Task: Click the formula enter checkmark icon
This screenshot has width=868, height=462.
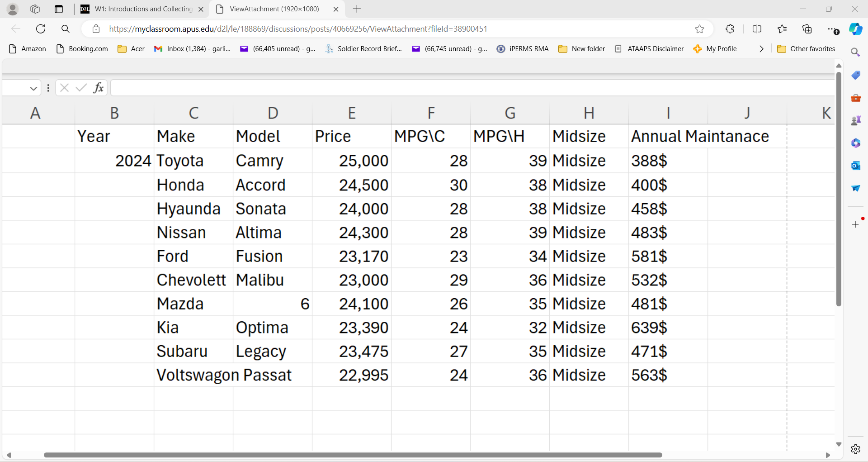Action: pyautogui.click(x=81, y=88)
